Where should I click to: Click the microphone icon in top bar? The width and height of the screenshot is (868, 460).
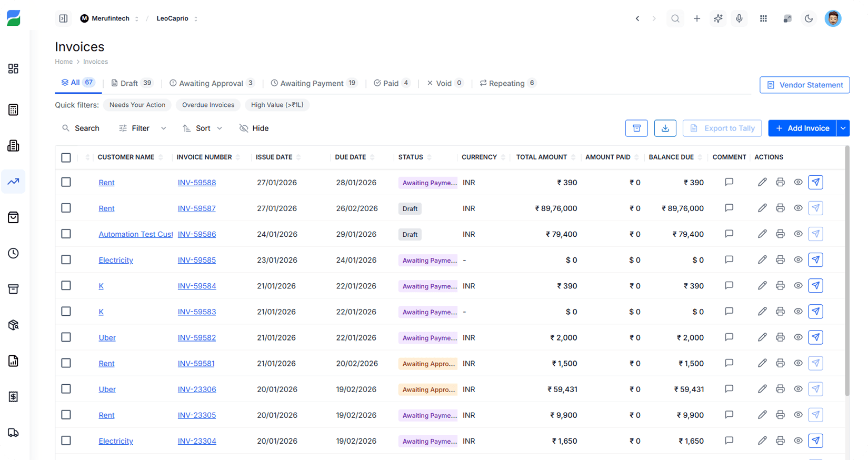(x=739, y=19)
